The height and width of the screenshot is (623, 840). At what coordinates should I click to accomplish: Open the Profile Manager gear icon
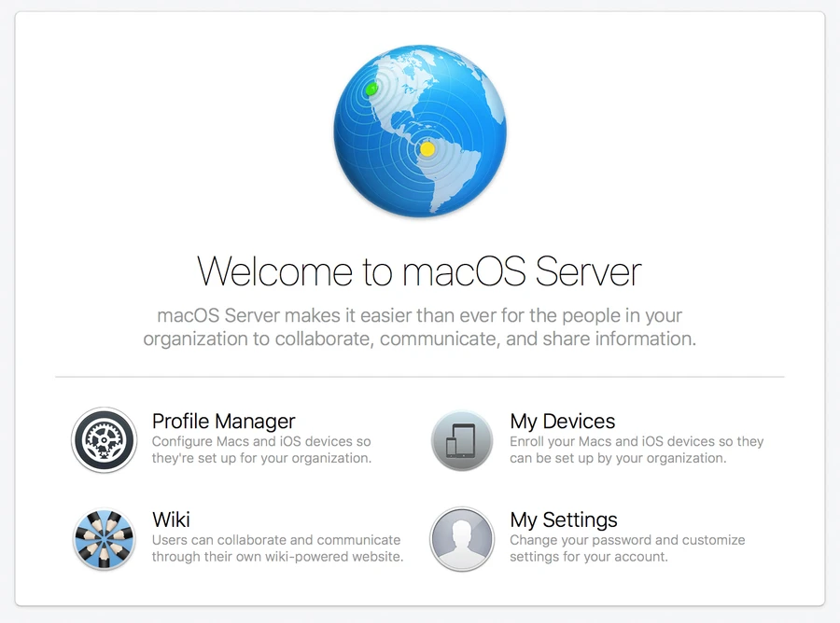(x=104, y=440)
